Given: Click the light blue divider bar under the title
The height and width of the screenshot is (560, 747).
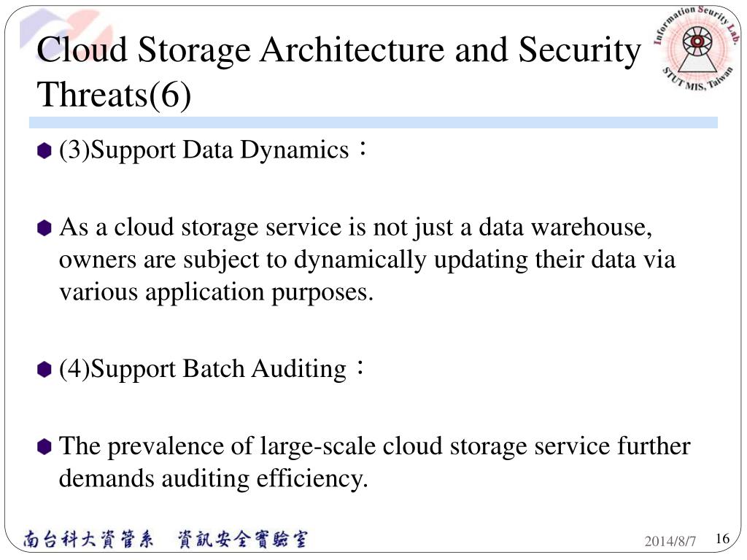Looking at the screenshot, I should 373,122.
